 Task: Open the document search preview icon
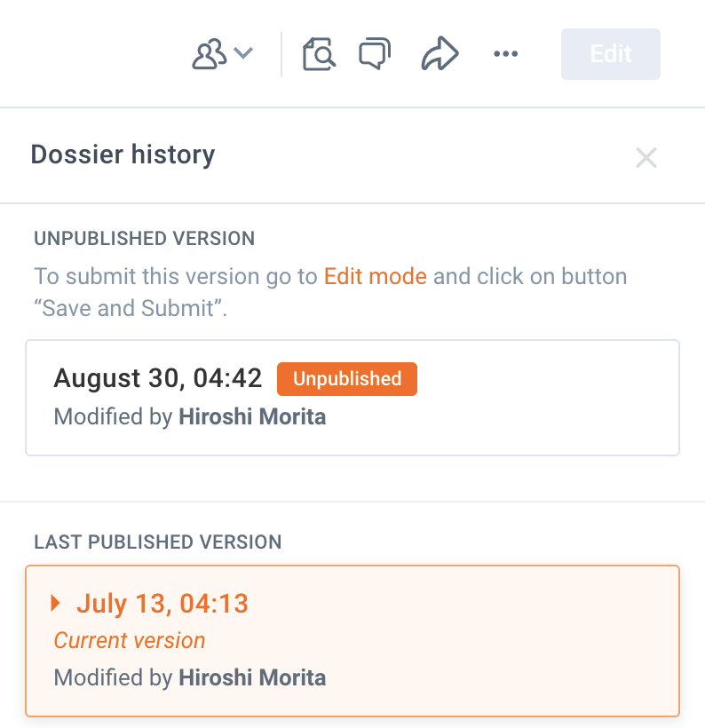(x=319, y=54)
